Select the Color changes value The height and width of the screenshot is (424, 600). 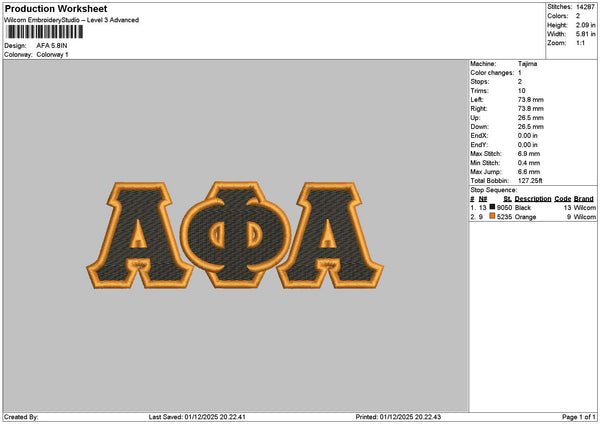pos(520,73)
